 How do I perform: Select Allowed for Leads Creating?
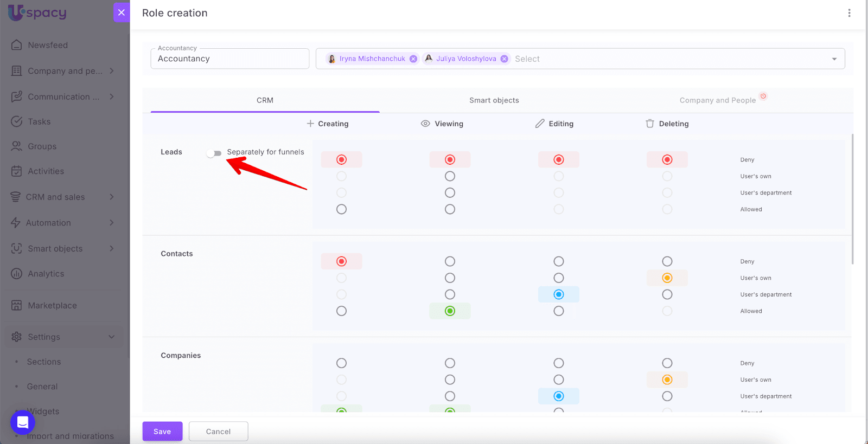[x=341, y=209]
